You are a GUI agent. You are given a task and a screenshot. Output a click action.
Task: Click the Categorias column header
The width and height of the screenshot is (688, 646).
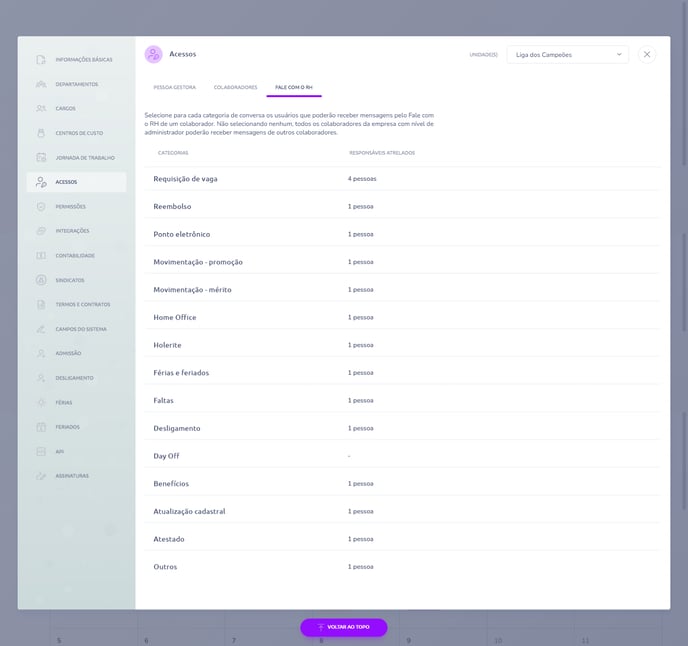tap(173, 153)
